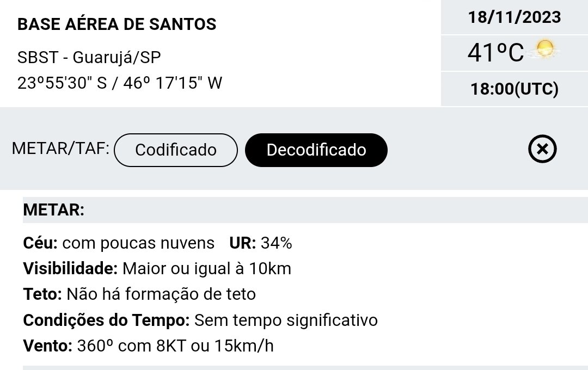Click the 41ºC temperature reading
Viewport: 588px width, 370px height.
pyautogui.click(x=495, y=52)
